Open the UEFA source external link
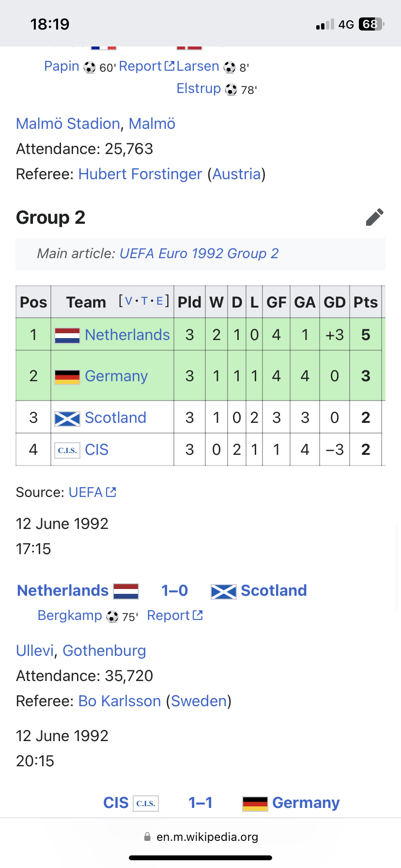Viewport: 401px width, 868px height. click(92, 493)
